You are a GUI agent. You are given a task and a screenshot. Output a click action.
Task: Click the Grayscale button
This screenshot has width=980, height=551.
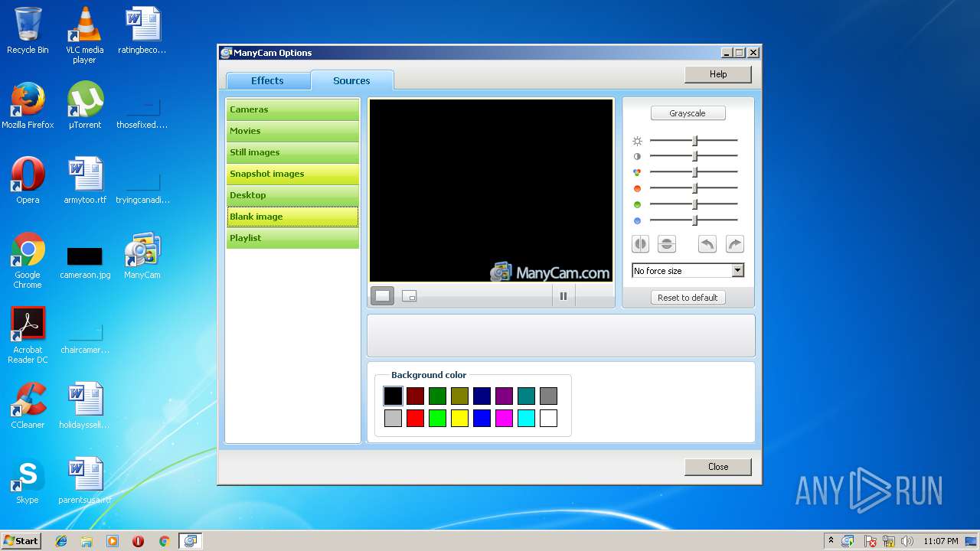(x=688, y=113)
